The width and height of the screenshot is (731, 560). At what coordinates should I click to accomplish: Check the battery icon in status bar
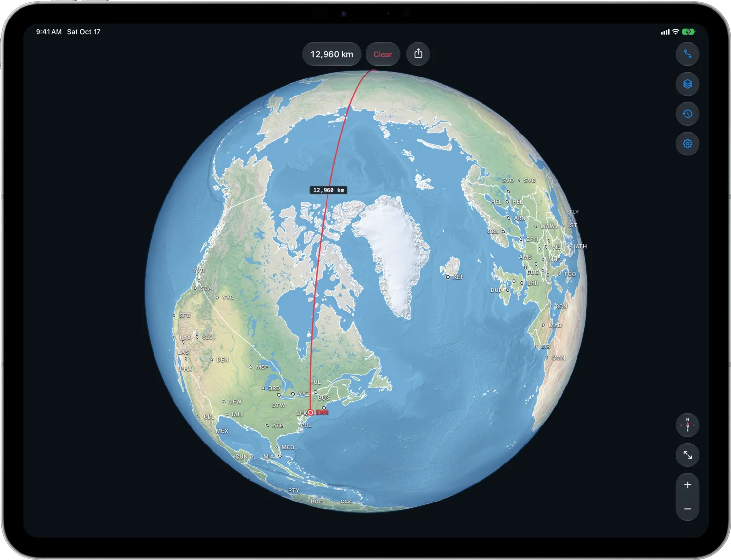689,32
